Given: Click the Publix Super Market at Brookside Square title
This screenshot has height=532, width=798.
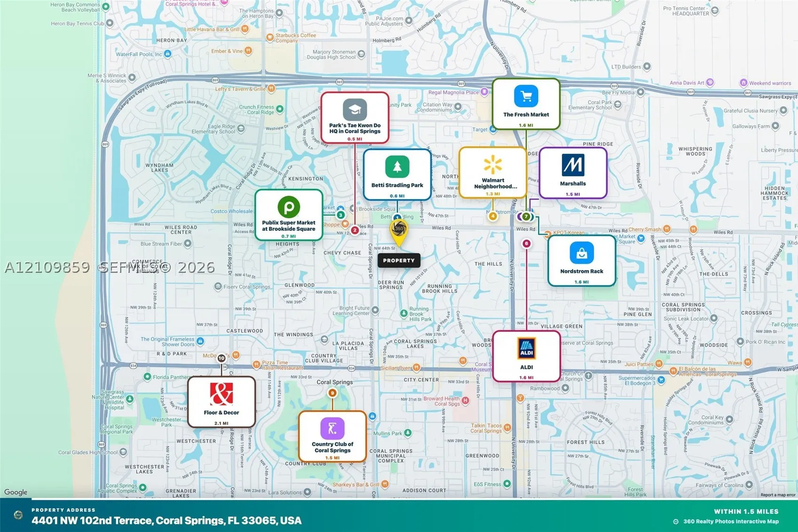Looking at the screenshot, I should click(x=289, y=226).
